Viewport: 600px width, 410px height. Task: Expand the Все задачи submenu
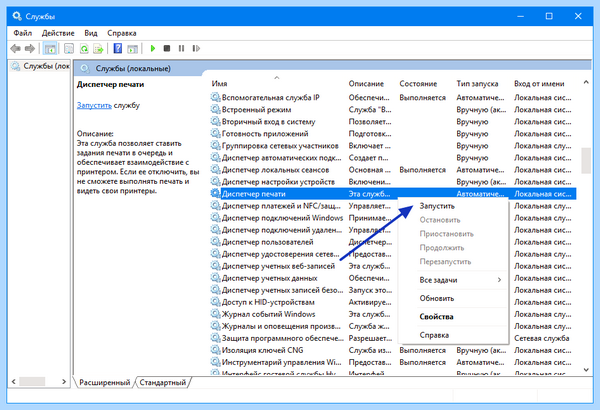[x=453, y=280]
